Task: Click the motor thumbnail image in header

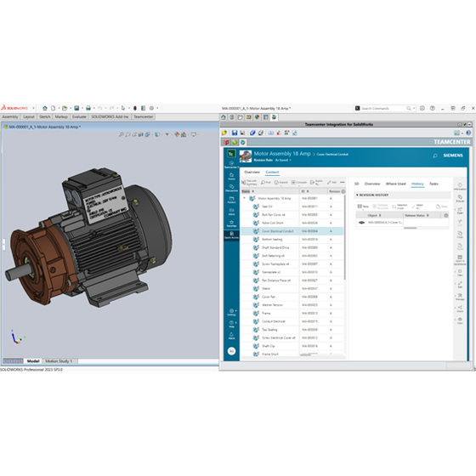Action: coord(246,156)
